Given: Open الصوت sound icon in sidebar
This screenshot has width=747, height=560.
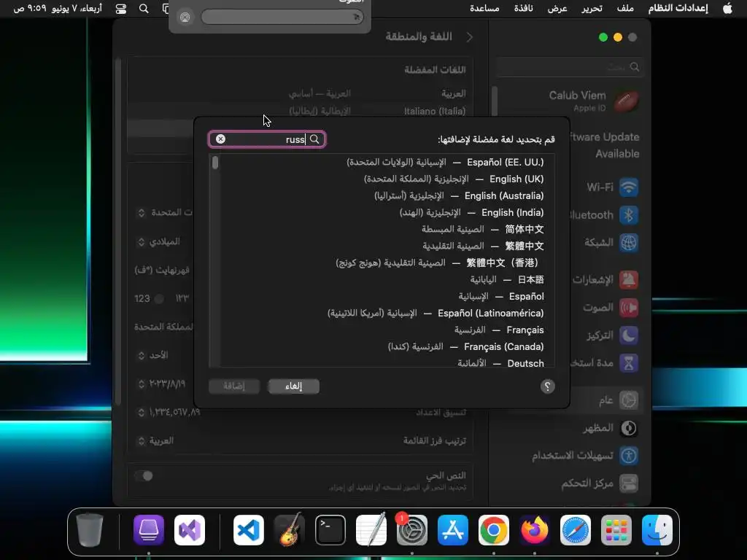Looking at the screenshot, I should (x=628, y=308).
